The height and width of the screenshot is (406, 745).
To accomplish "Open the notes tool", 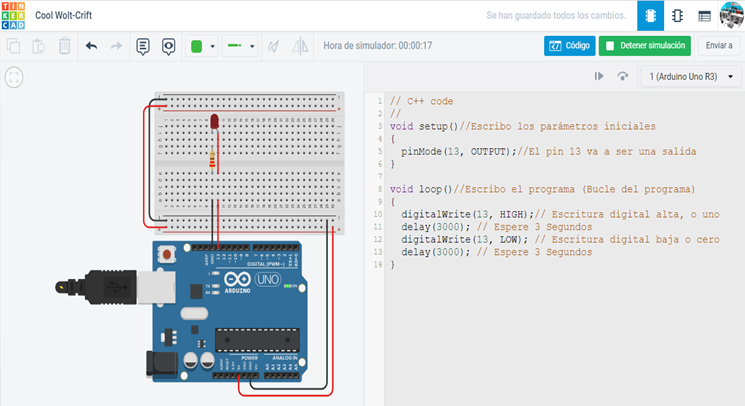I will tap(143, 46).
